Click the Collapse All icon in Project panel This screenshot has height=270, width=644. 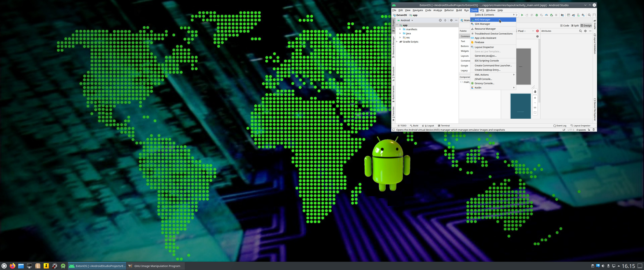pos(445,20)
